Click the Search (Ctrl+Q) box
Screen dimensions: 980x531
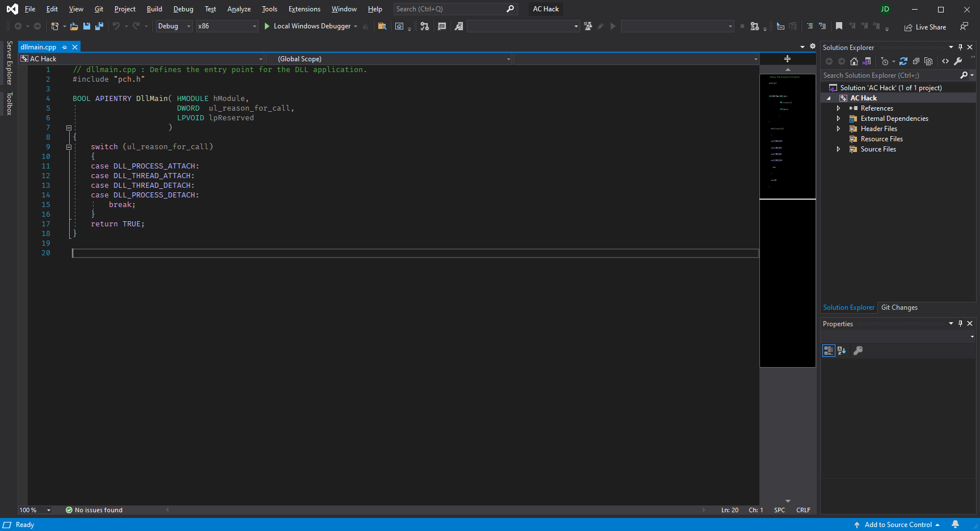(x=455, y=9)
